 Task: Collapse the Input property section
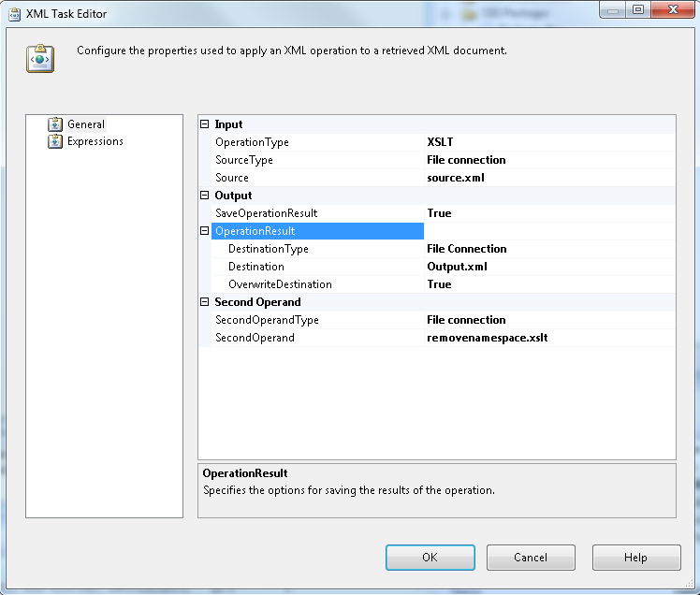tap(205, 124)
